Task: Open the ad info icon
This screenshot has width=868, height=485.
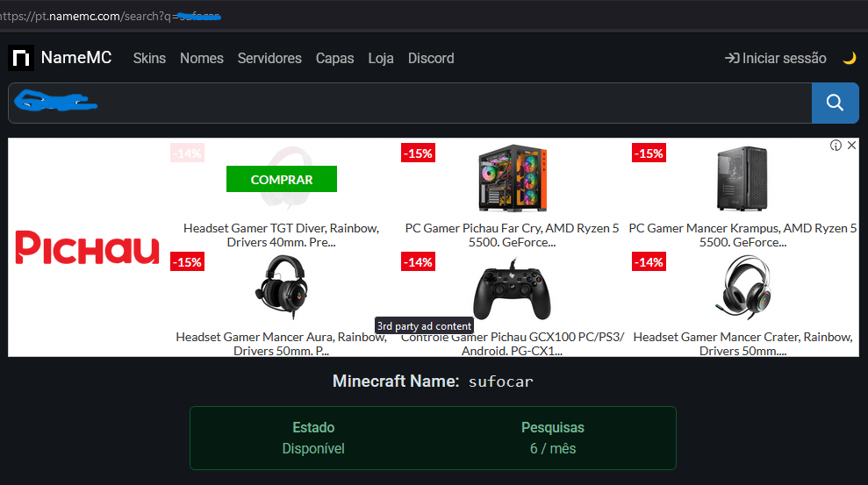Action: [836, 145]
